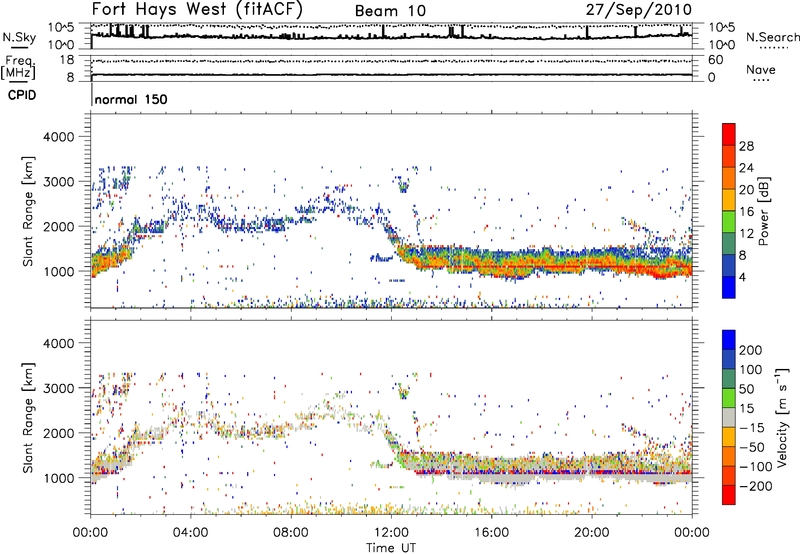
Task: Click the '10^0' tick next to N.Search
Action: (x=722, y=45)
